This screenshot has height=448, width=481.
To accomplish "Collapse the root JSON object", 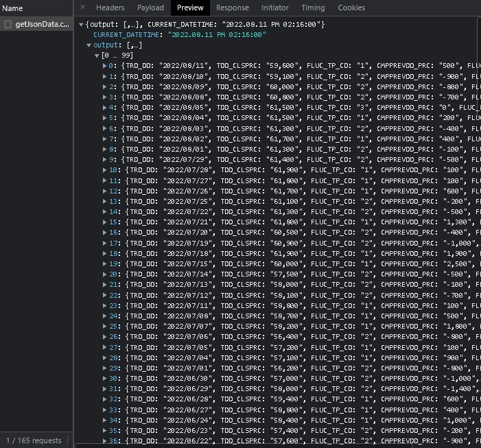I will click(x=81, y=25).
